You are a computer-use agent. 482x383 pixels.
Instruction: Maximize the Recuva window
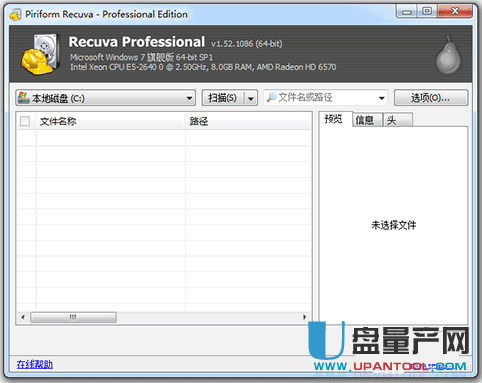[x=427, y=11]
